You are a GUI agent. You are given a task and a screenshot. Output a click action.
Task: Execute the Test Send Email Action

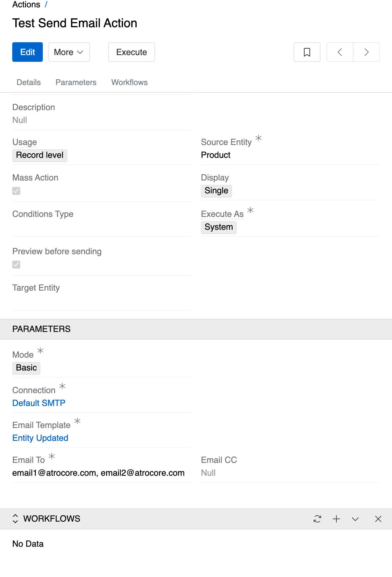click(131, 52)
